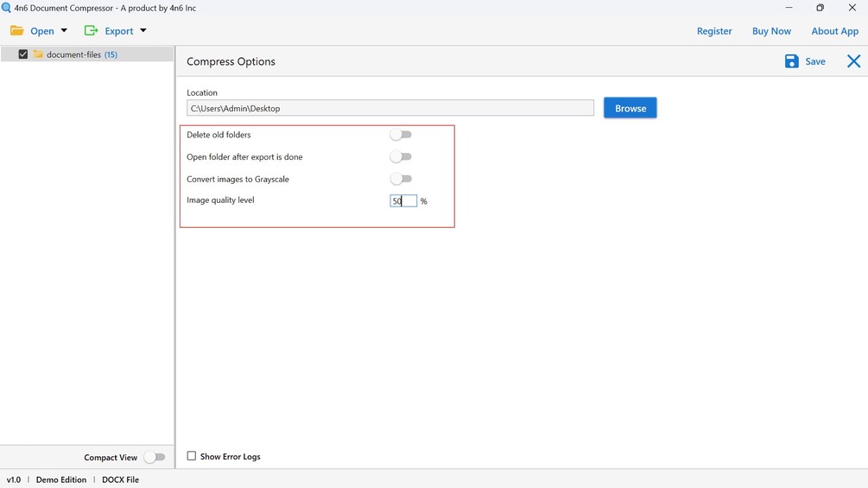This screenshot has width=868, height=488.
Task: Expand the Export dropdown arrow
Action: coord(143,31)
